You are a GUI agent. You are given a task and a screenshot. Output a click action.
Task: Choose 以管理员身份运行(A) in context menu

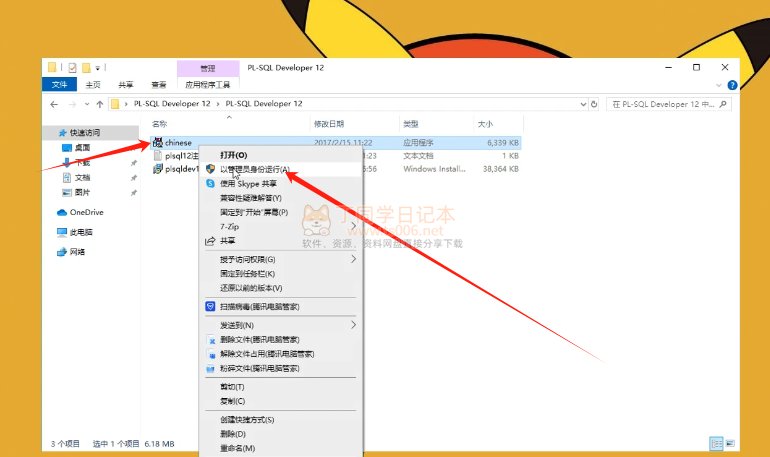tap(281, 169)
